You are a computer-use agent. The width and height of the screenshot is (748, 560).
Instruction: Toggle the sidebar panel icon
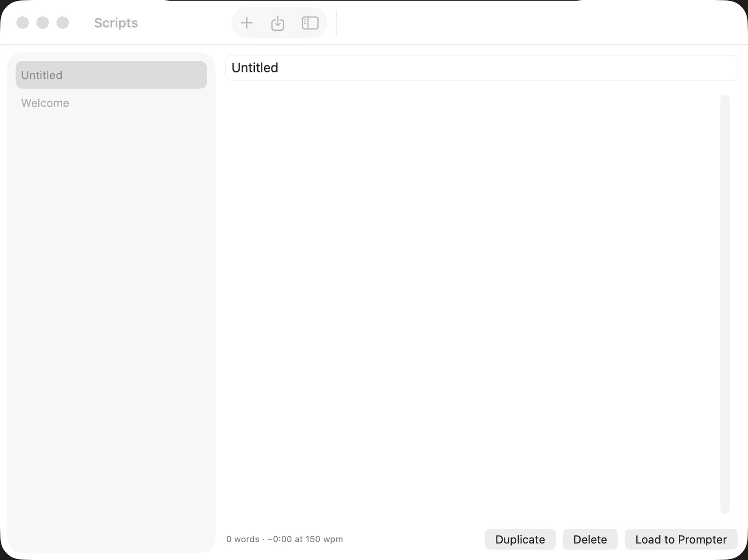pyautogui.click(x=310, y=23)
